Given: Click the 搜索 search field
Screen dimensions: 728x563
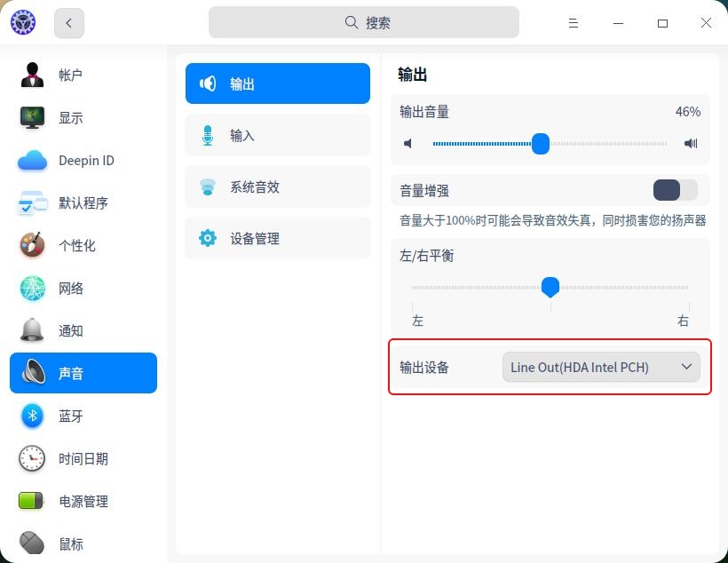Looking at the screenshot, I should pyautogui.click(x=364, y=21).
